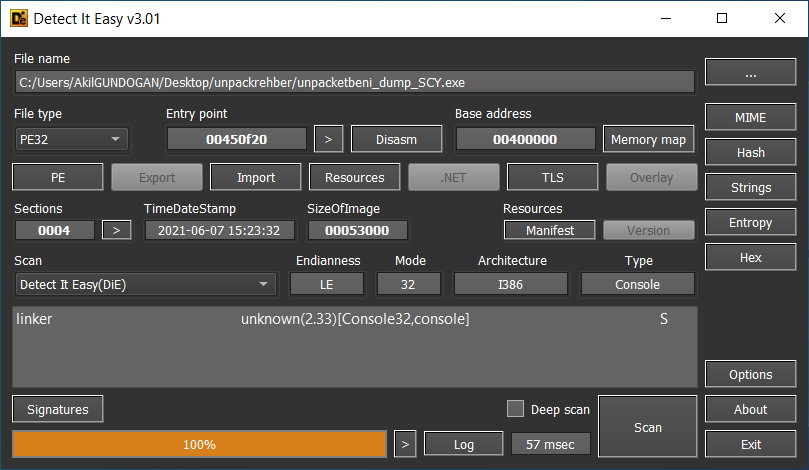
Task: Click the Endianness LE field
Action: [x=327, y=284]
